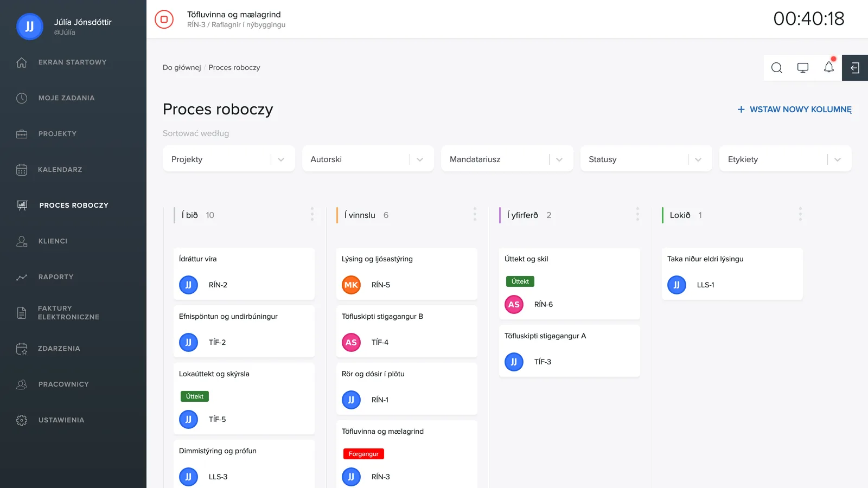Screen dimensions: 868x488
Task: Click Úttekt label on Lokaúttekt og skýrsla card
Action: tap(195, 396)
